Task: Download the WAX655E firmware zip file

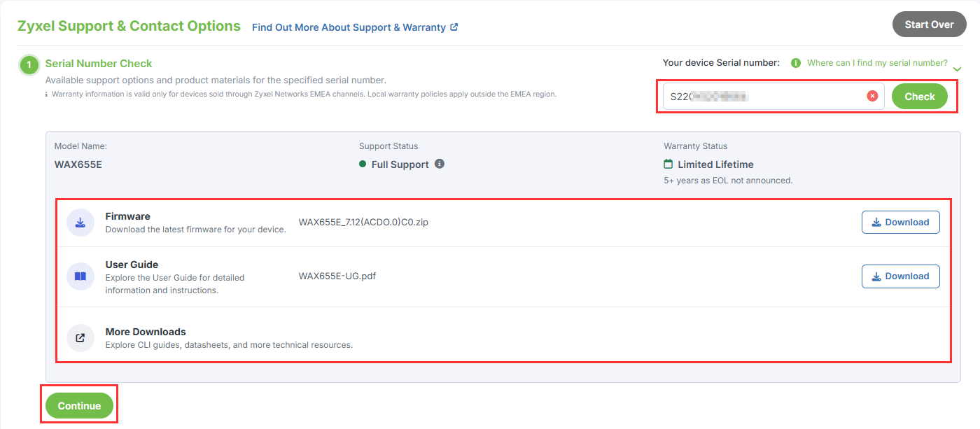Action: tap(900, 222)
